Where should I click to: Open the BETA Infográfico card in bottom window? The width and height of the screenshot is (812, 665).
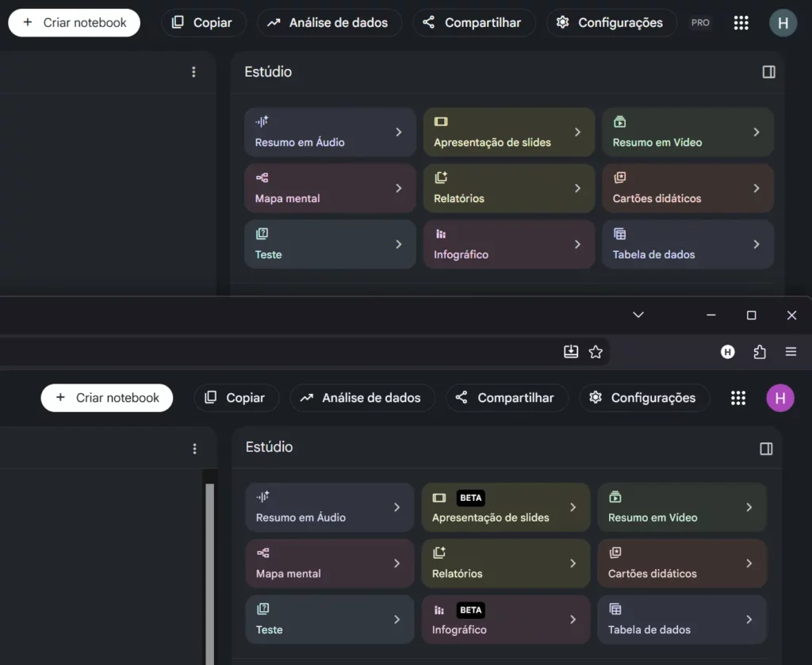506,620
